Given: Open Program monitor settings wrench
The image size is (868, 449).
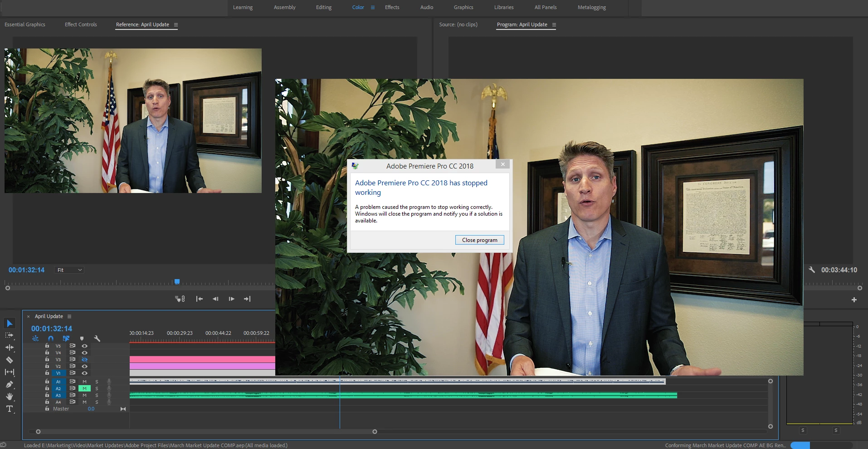Looking at the screenshot, I should click(x=812, y=270).
